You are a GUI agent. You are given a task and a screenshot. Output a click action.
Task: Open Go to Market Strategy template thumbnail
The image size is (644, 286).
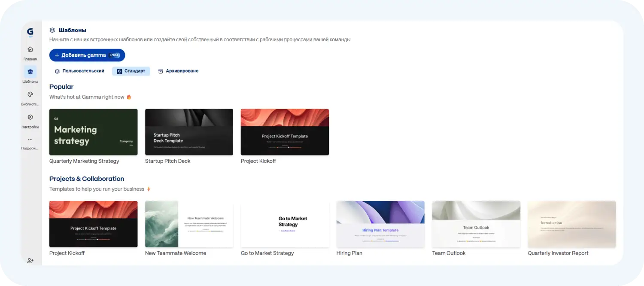click(285, 224)
